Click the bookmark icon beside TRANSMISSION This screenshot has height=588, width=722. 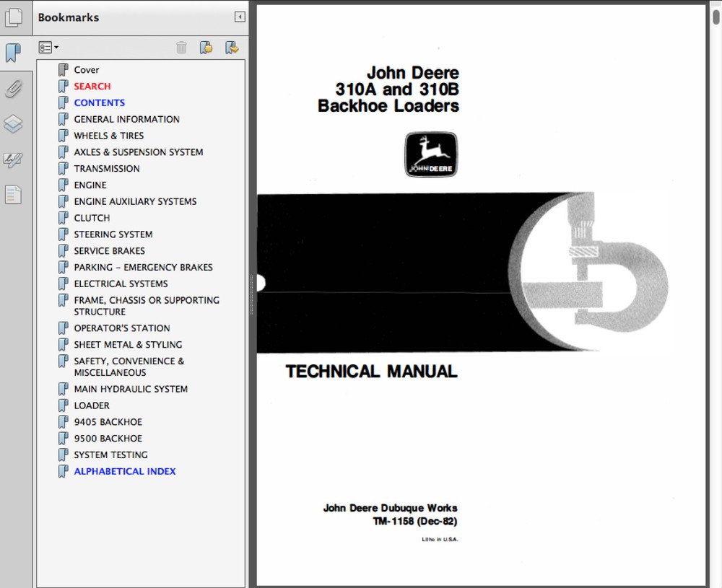63,168
